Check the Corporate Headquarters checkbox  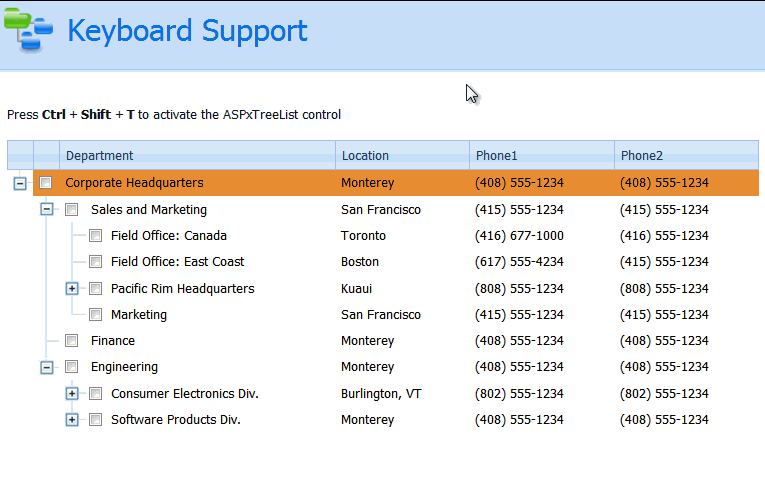(x=46, y=183)
